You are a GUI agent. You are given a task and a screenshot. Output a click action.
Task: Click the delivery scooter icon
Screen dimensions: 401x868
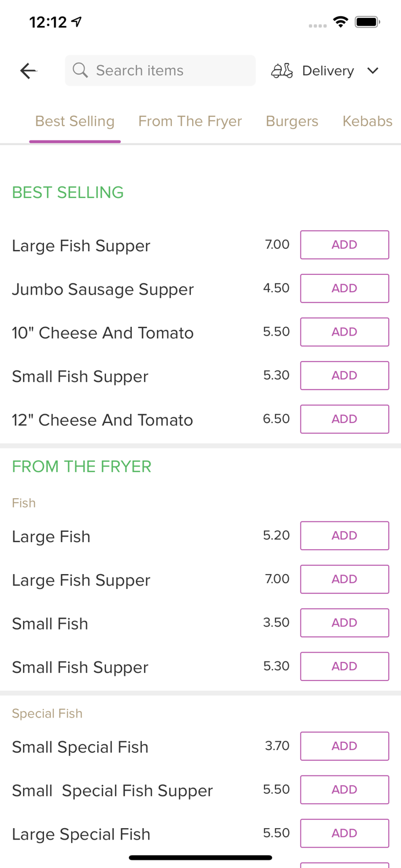click(282, 71)
